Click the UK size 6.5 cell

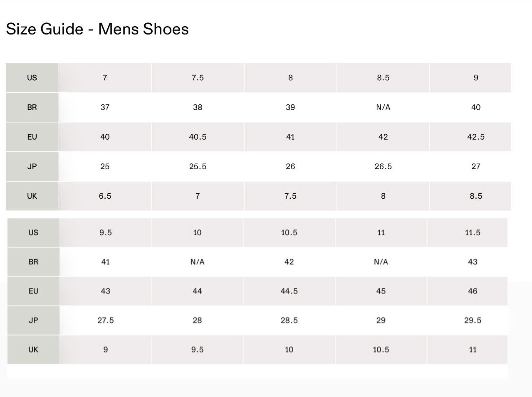click(x=105, y=196)
